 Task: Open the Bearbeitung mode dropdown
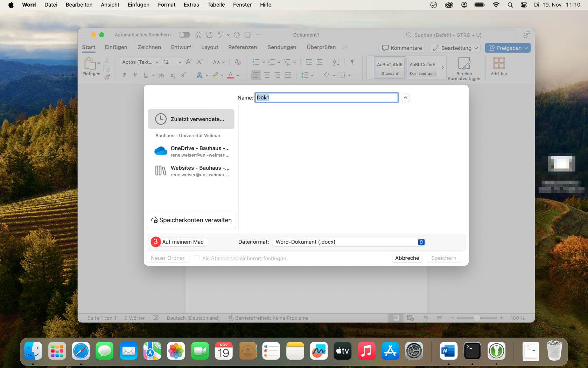(x=455, y=48)
